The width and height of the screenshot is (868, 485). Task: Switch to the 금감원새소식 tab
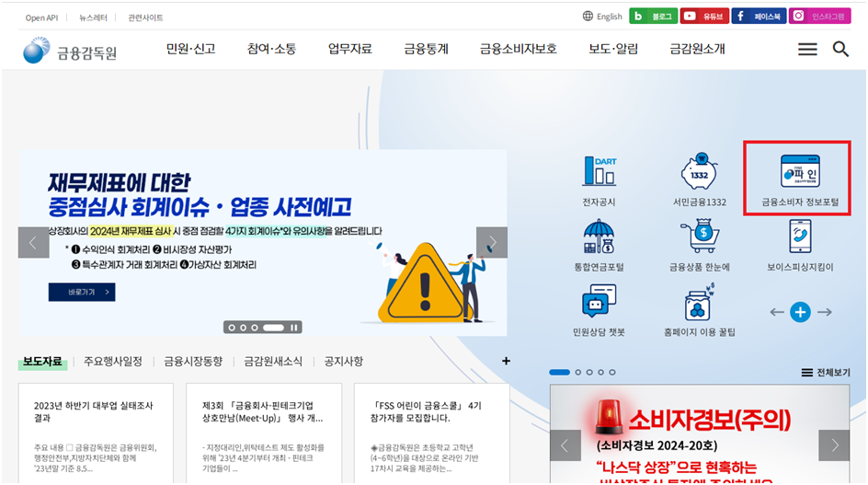pyautogui.click(x=273, y=362)
